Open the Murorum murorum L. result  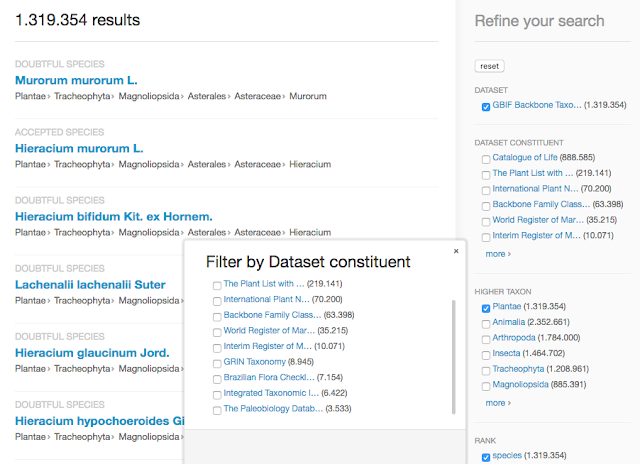[x=77, y=80]
